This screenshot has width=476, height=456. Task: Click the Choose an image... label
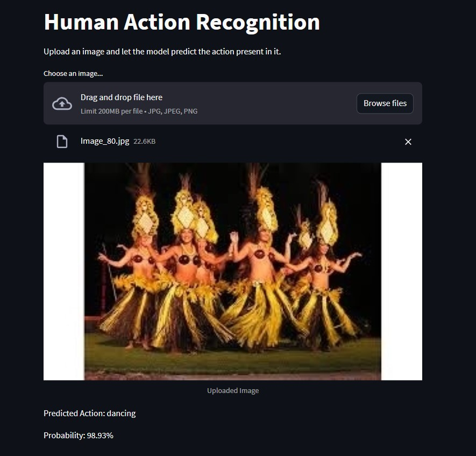(x=73, y=74)
